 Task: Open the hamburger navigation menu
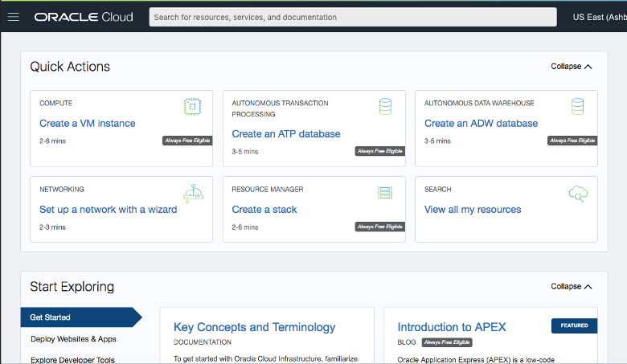pos(13,17)
